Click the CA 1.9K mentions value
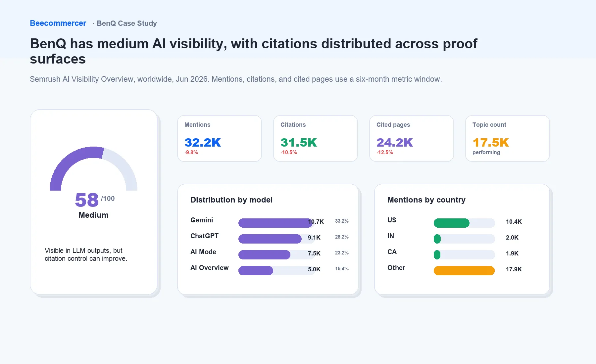 click(x=512, y=253)
